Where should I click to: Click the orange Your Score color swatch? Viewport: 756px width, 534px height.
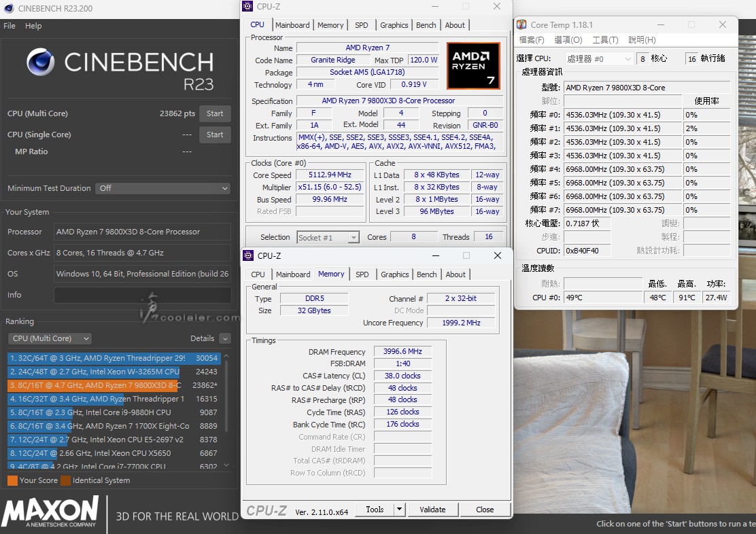coord(12,480)
